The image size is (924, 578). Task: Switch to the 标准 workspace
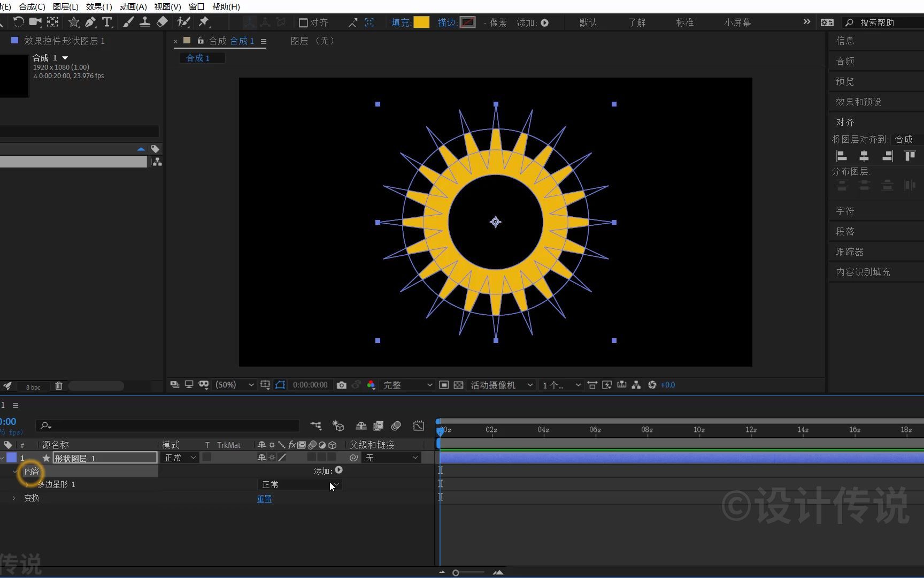(684, 22)
